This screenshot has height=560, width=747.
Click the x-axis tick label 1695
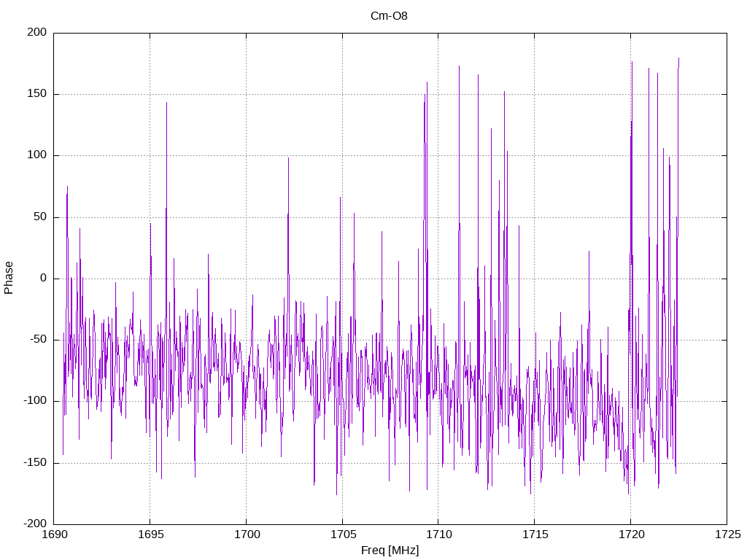tap(150, 534)
